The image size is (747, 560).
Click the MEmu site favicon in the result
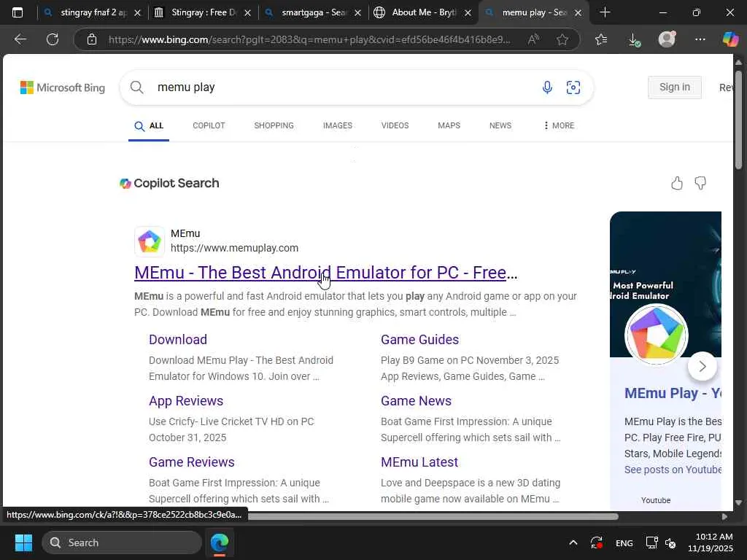pos(150,241)
